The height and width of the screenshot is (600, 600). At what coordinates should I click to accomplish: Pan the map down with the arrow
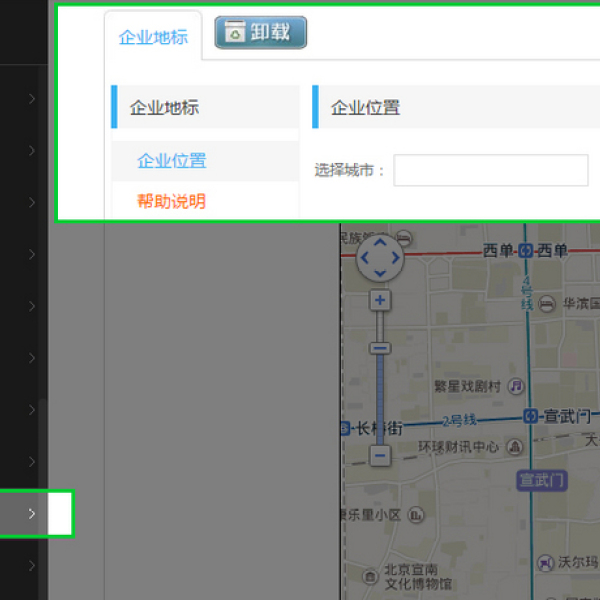(x=380, y=273)
